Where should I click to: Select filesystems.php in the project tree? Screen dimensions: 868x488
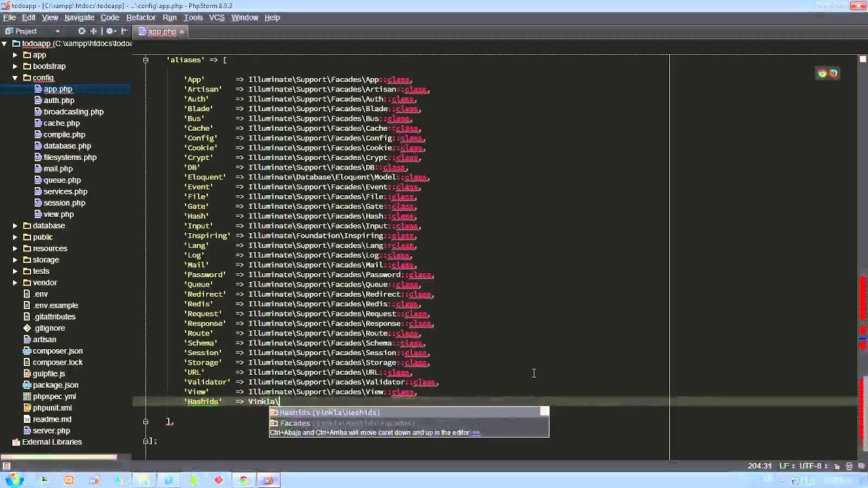pos(70,157)
